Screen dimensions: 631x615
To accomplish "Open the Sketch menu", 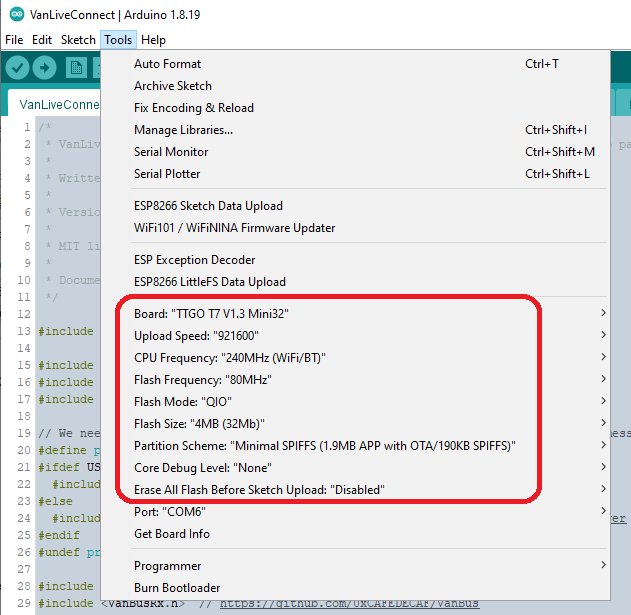I will pyautogui.click(x=78, y=40).
